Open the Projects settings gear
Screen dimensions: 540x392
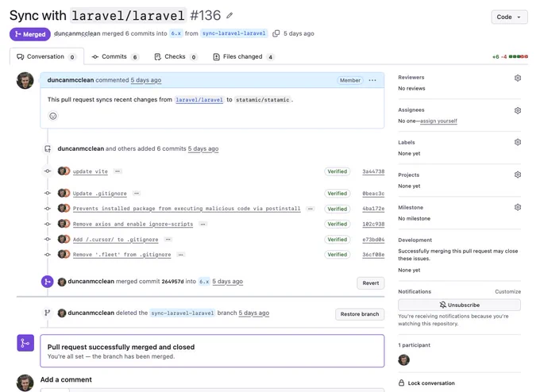tap(518, 175)
